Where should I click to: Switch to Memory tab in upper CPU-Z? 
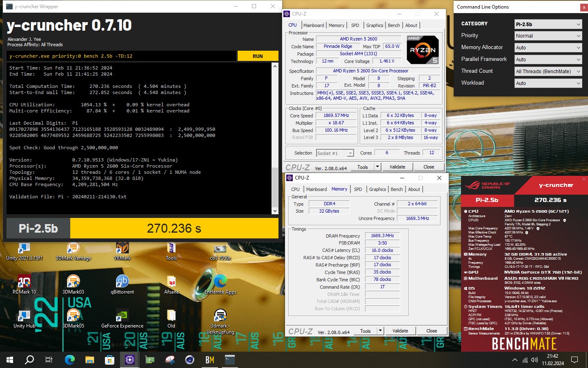336,25
